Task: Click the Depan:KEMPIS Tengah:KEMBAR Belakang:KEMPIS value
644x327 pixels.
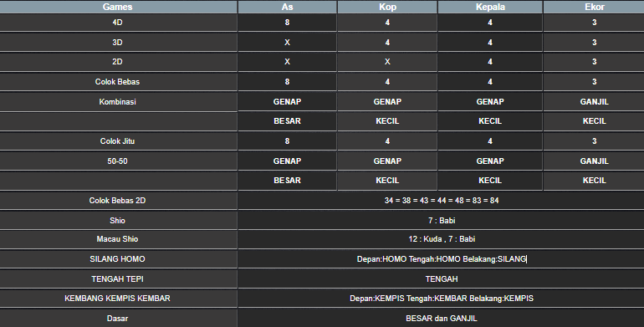Action: pyautogui.click(x=442, y=299)
